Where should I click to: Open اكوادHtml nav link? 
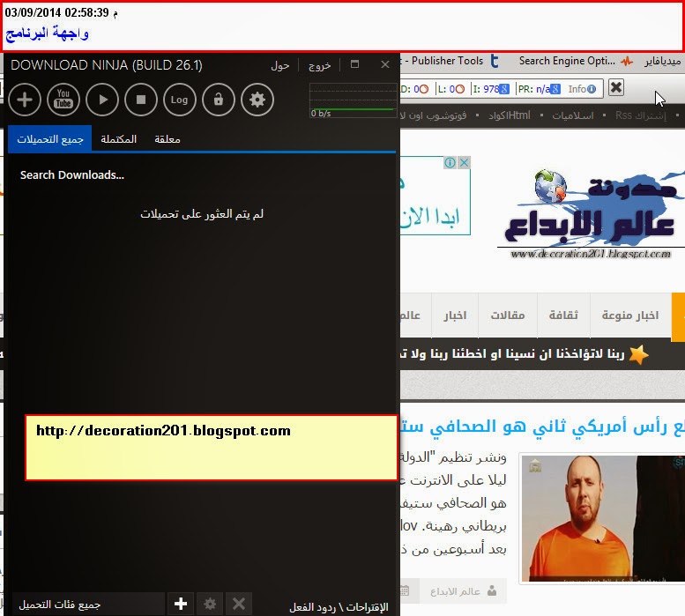[x=510, y=115]
